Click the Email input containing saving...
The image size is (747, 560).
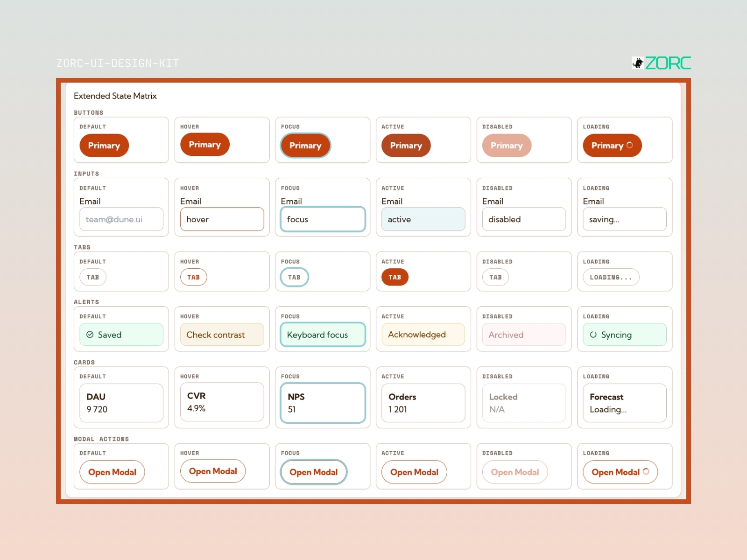click(x=625, y=219)
